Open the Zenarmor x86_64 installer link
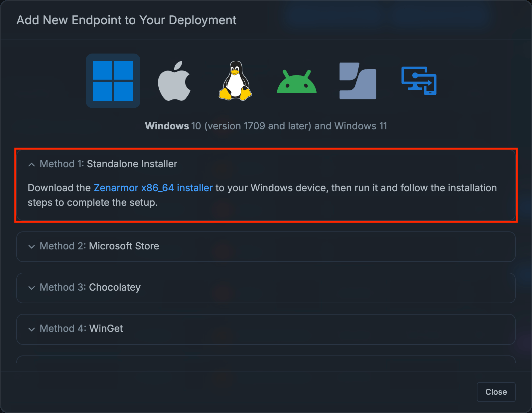This screenshot has height=413, width=532. [153, 188]
